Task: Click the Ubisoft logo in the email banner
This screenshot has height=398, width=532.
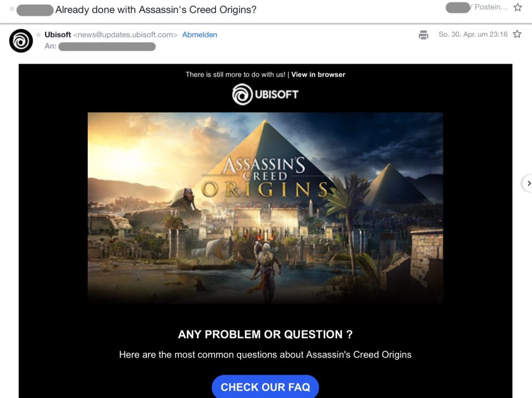Action: (x=265, y=94)
